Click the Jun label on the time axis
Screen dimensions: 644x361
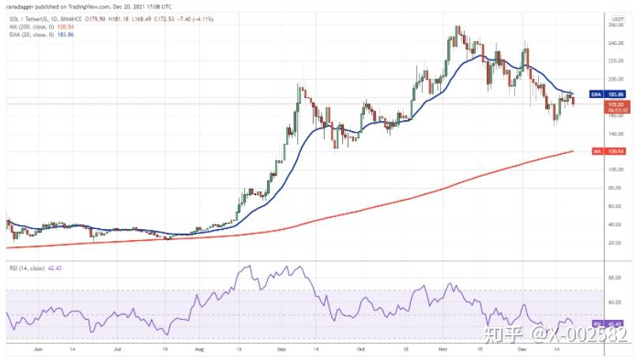coord(38,349)
